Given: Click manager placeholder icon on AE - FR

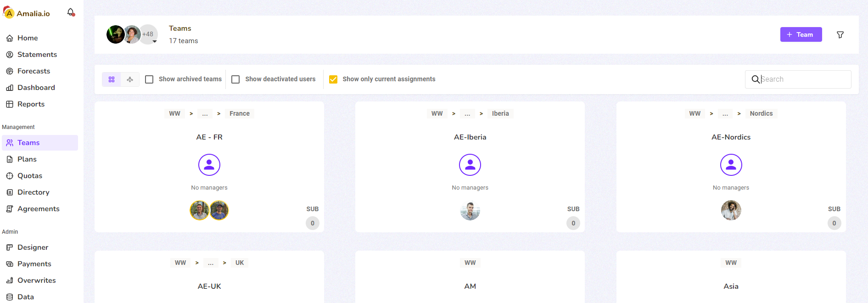Looking at the screenshot, I should (x=209, y=164).
